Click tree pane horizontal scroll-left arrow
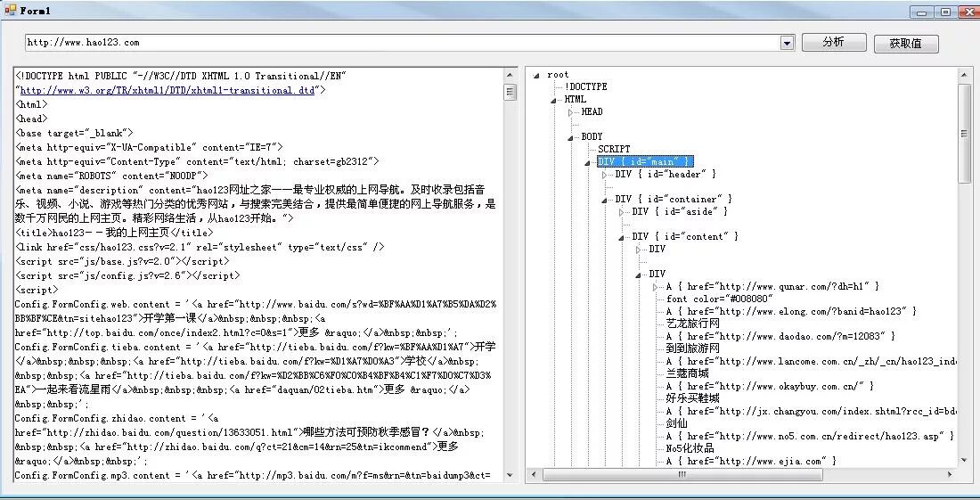Viewport: 980px width, 500px height. coord(533,474)
